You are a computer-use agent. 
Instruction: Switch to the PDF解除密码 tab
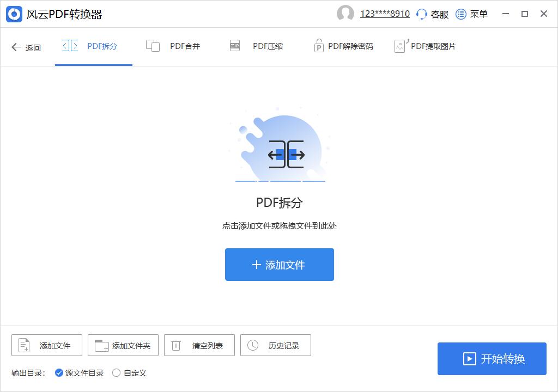[x=343, y=46]
